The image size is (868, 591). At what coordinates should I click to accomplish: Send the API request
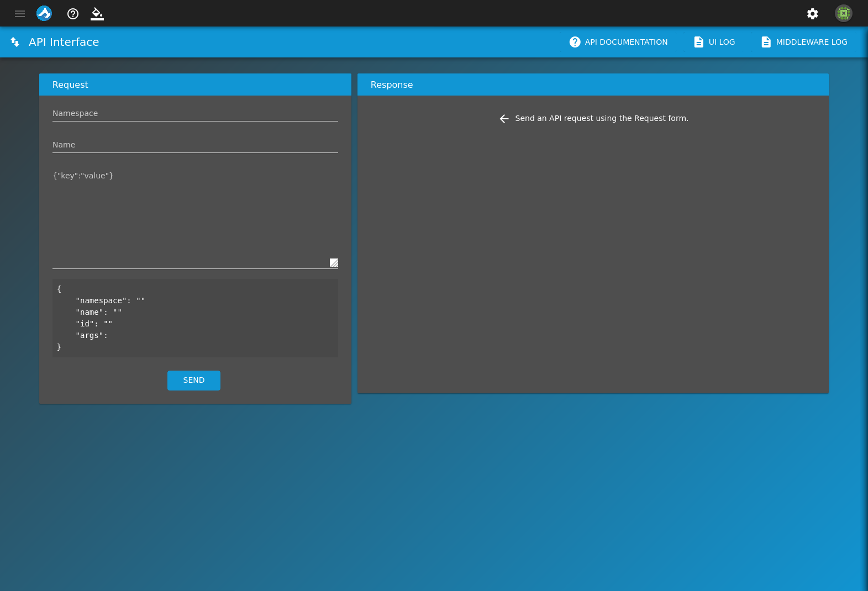[x=194, y=381]
